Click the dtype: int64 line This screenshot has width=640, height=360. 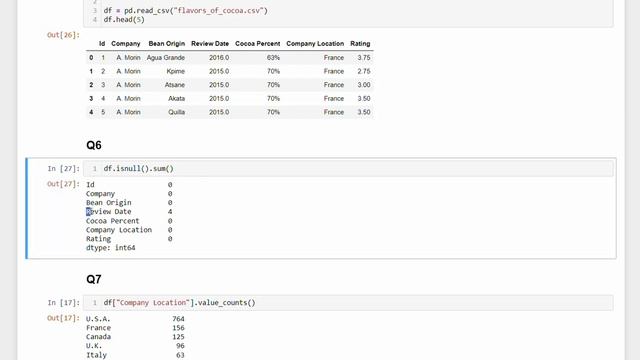pos(111,248)
